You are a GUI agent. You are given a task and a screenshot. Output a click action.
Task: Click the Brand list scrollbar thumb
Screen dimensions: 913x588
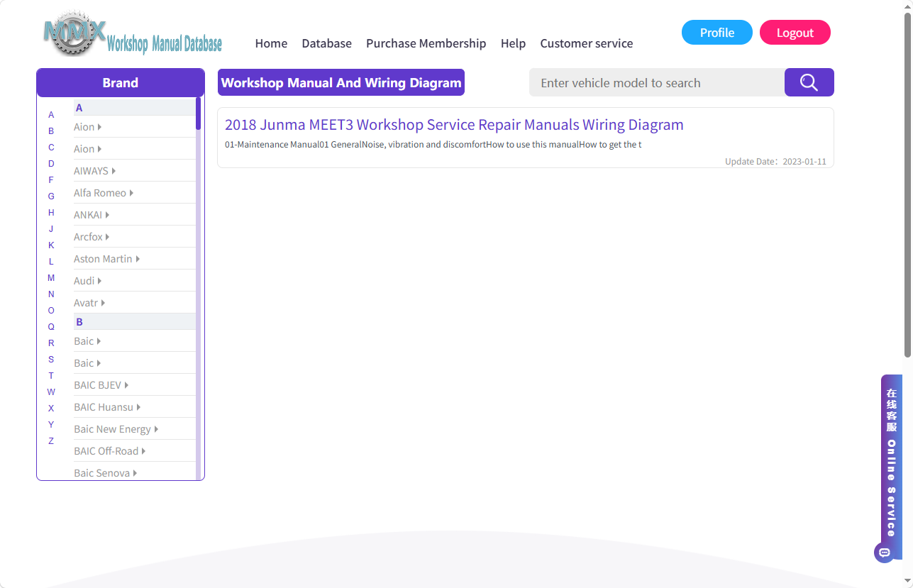coord(199,113)
